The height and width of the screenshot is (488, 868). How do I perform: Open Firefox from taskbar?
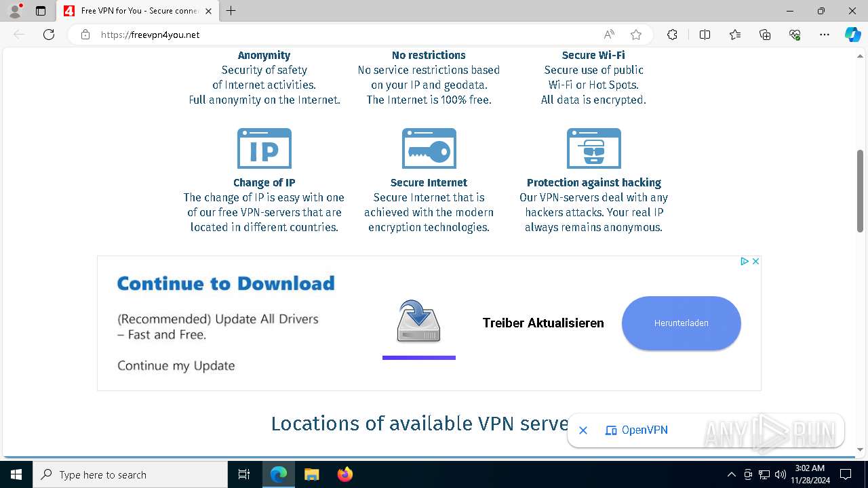click(x=345, y=474)
